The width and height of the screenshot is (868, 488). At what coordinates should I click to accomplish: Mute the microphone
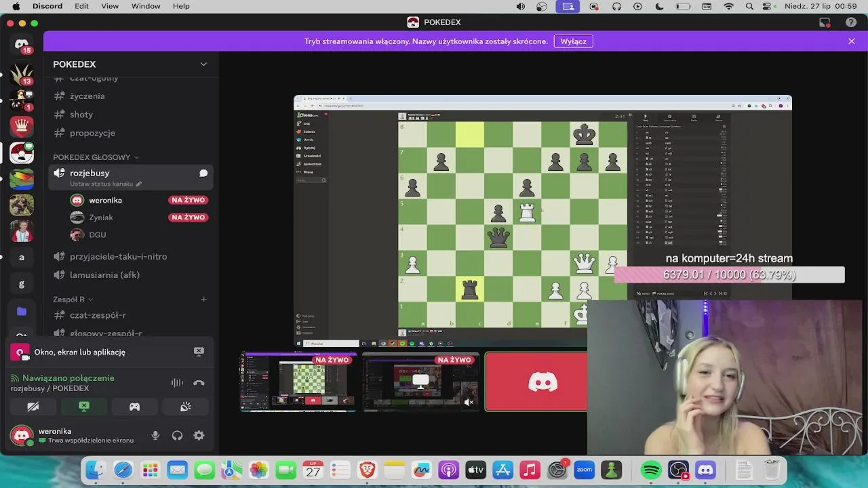pyautogui.click(x=155, y=436)
